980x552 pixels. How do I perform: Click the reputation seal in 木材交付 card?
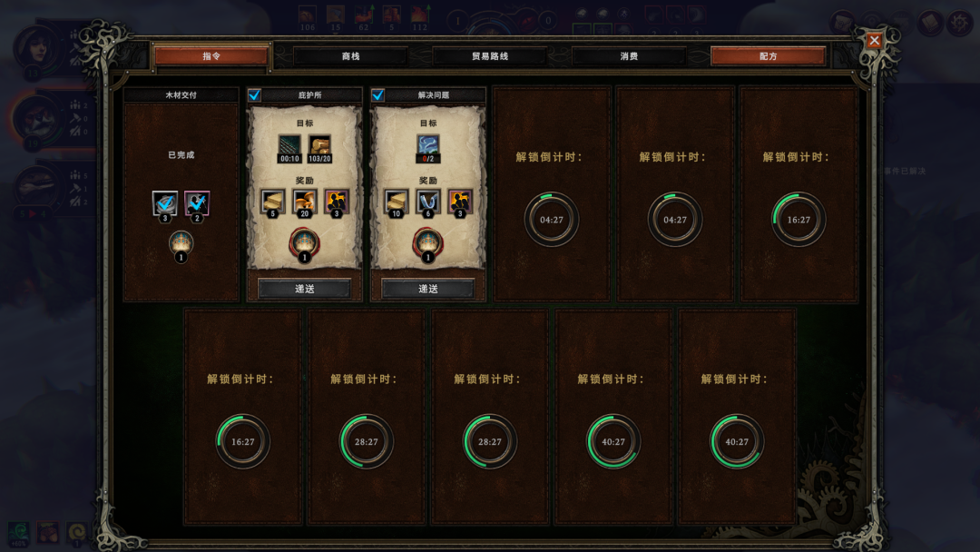(181, 245)
